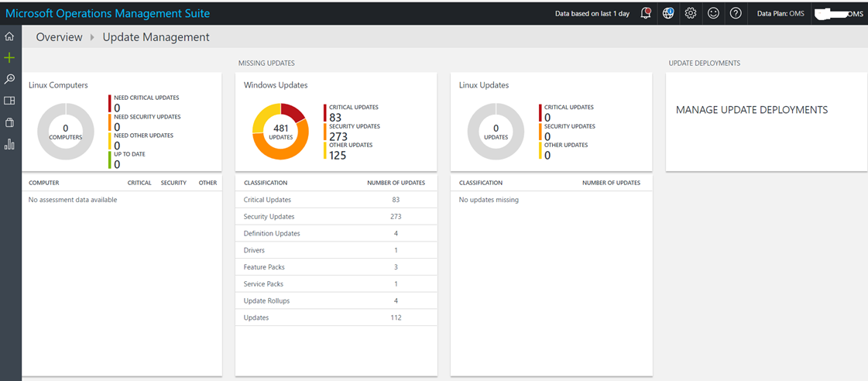
Task: Open the notifications bell icon
Action: point(646,13)
